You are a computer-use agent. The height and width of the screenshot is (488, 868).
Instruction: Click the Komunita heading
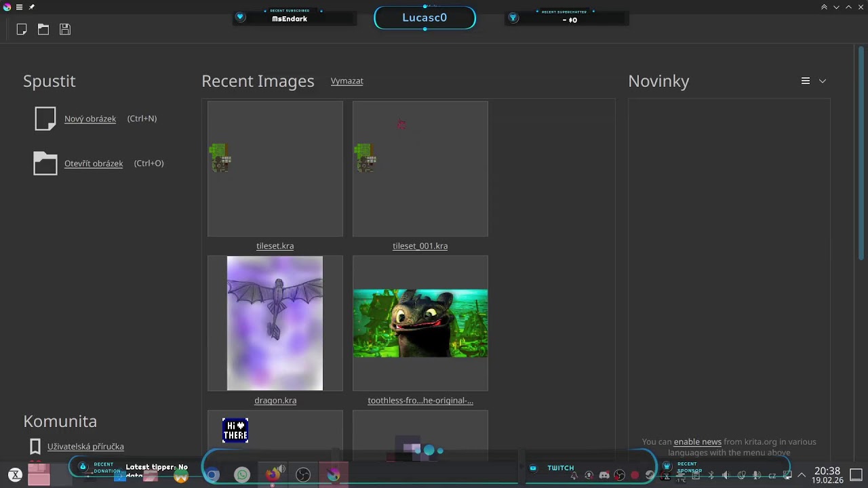(x=60, y=421)
